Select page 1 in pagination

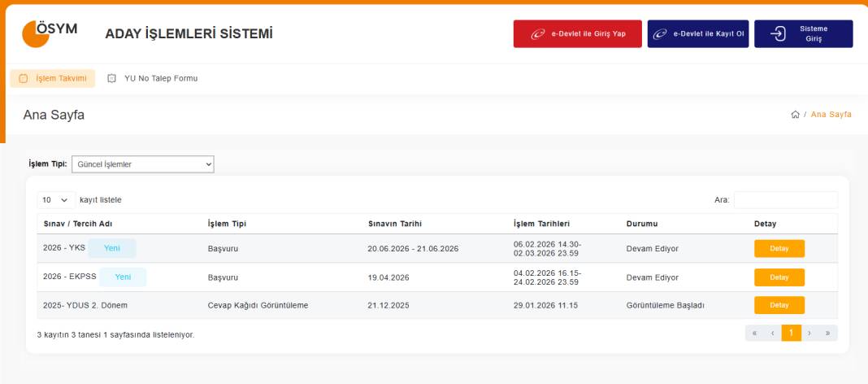pos(791,333)
